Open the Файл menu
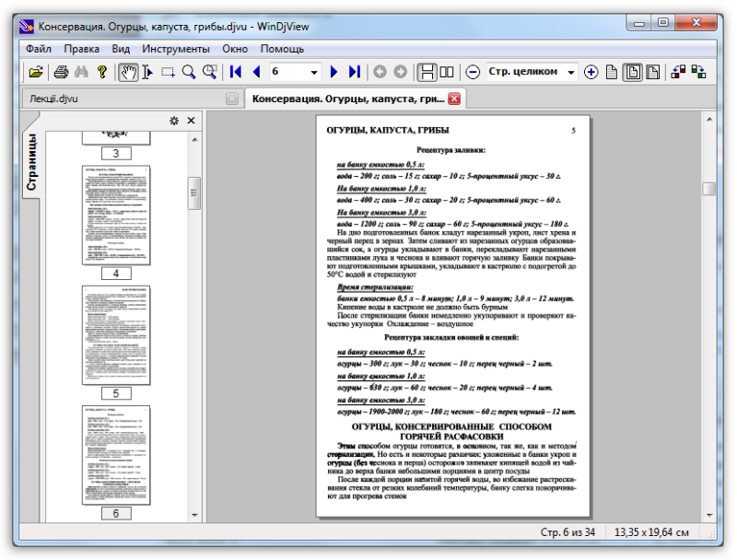The image size is (737, 560). point(38,49)
